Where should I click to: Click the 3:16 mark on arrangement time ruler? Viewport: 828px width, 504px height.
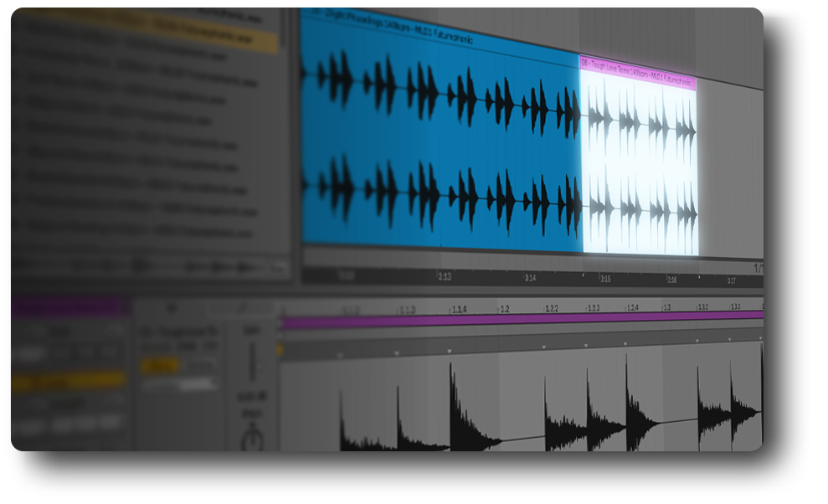(x=671, y=280)
